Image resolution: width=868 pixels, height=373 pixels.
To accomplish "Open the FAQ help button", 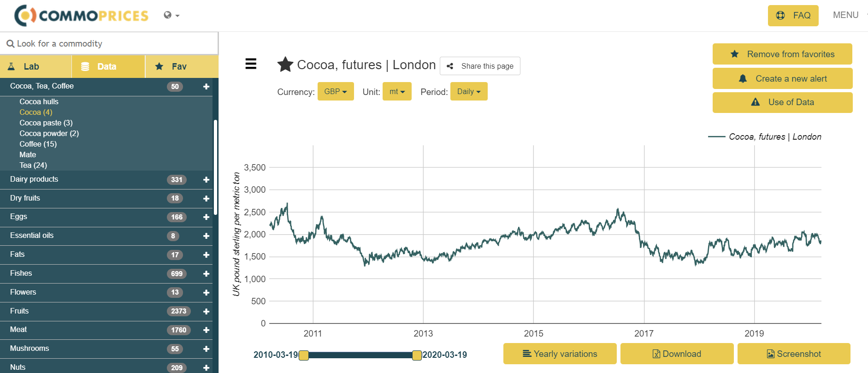I will [793, 16].
